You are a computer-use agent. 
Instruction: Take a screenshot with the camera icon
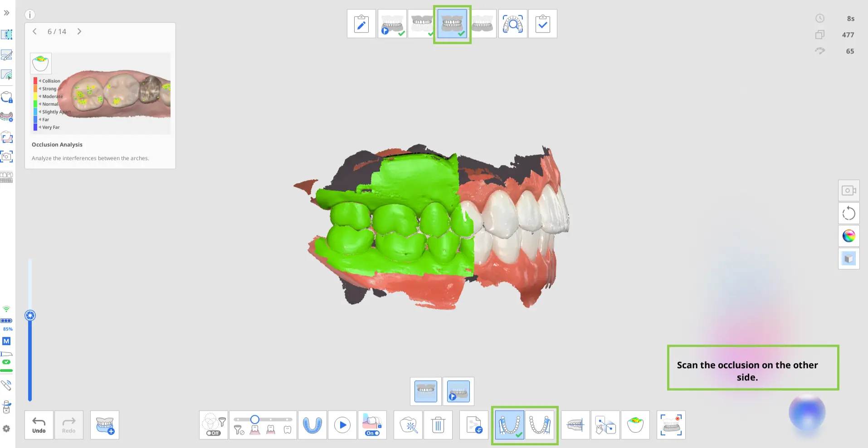tap(7, 157)
